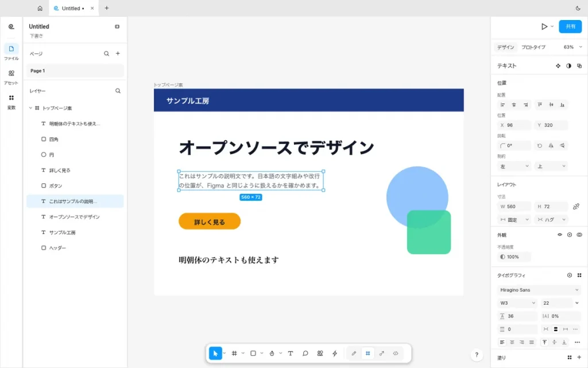Open width sizing 固定 dropdown

coord(514,220)
